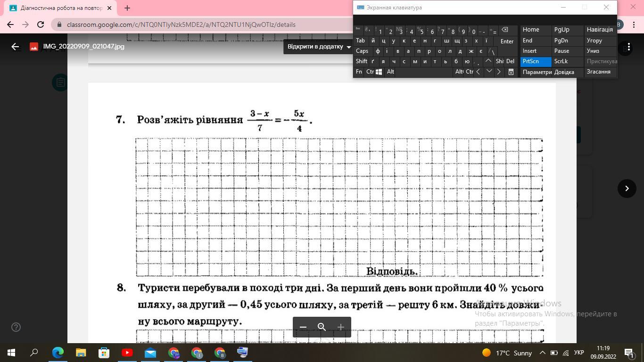Click the Enter key on on-screen keyboard

coord(507,41)
